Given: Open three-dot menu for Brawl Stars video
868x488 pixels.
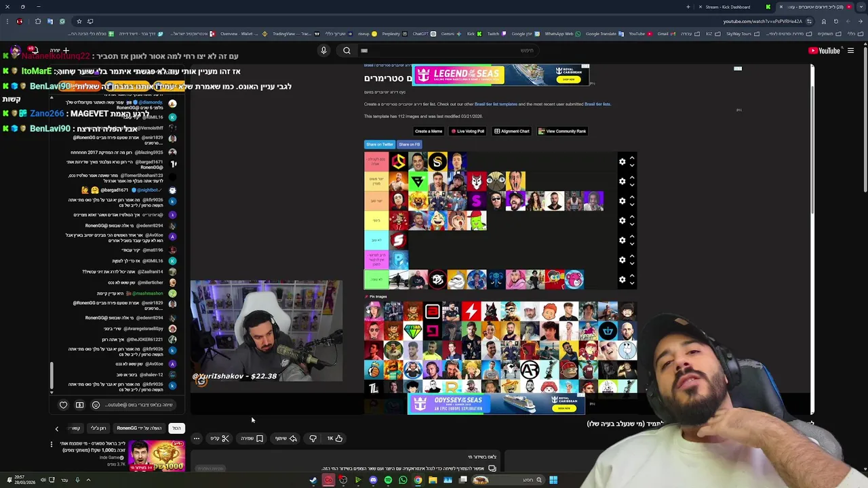Looking at the screenshot, I should coord(51,445).
